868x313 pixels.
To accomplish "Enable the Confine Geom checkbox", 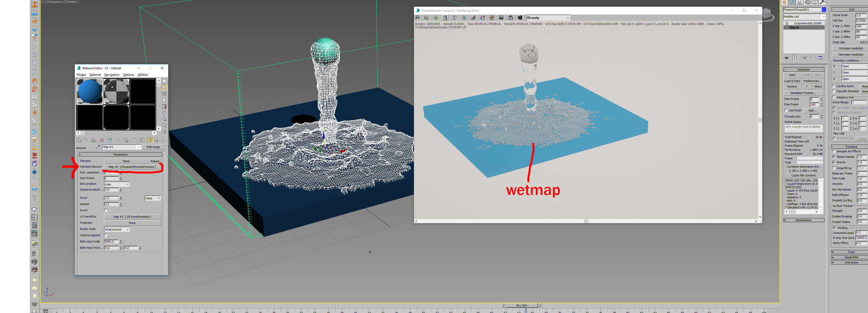I will (x=834, y=86).
